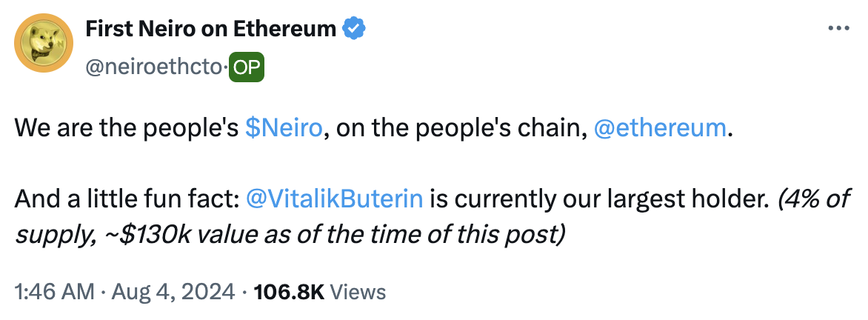Open the three-dot more options menu
Screen dimensions: 868x320
click(x=838, y=28)
